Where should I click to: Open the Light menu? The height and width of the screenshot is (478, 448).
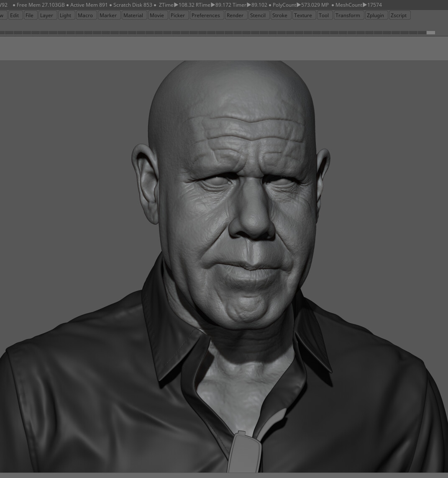click(x=66, y=15)
